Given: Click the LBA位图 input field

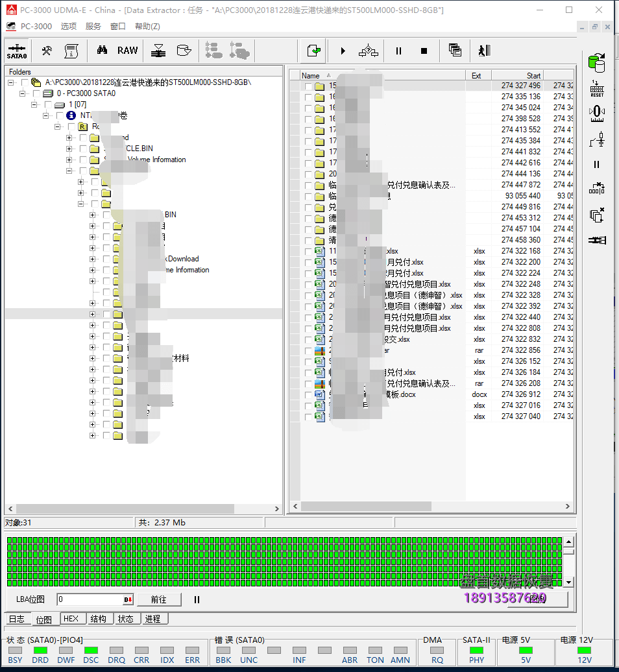Looking at the screenshot, I should click(95, 599).
